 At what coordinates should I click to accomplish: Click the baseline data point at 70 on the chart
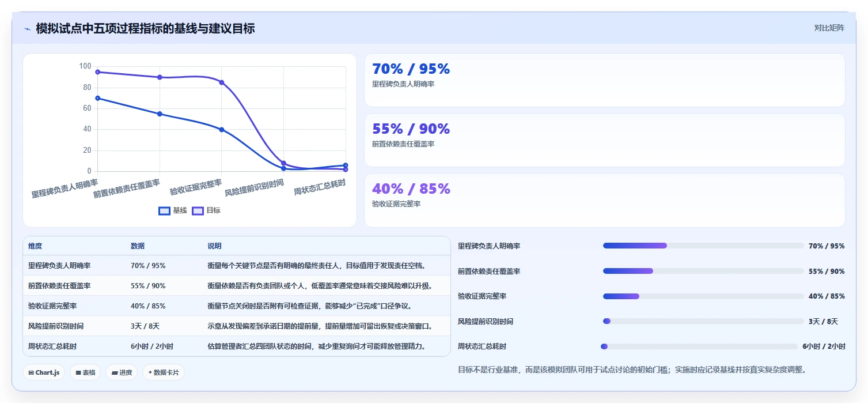click(x=98, y=98)
